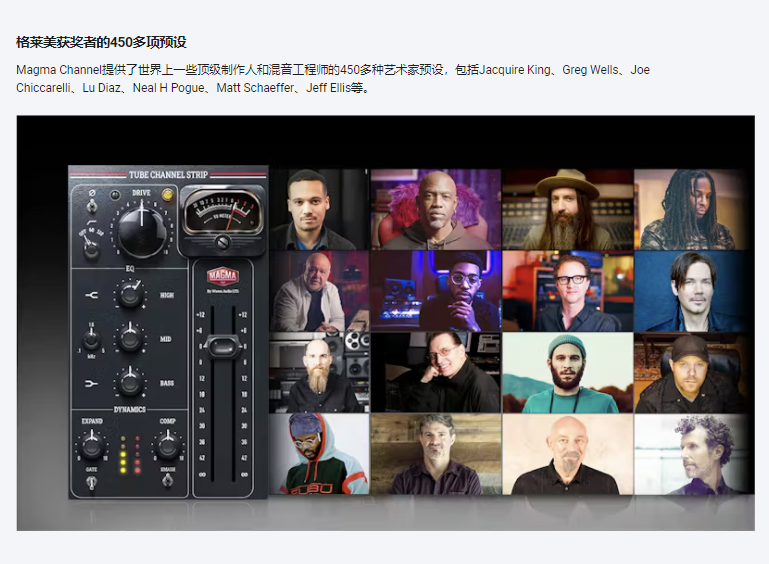Open portrait of man with long dreadlocks
The image size is (769, 564).
pos(693,209)
